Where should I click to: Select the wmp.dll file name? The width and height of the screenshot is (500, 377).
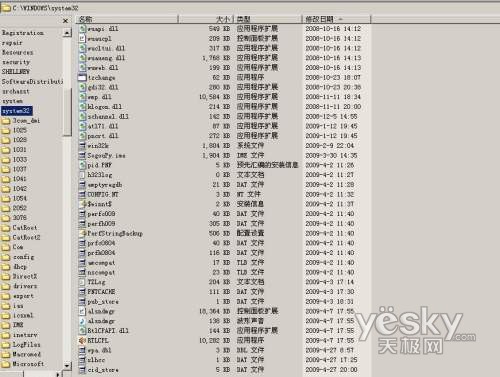[99, 97]
